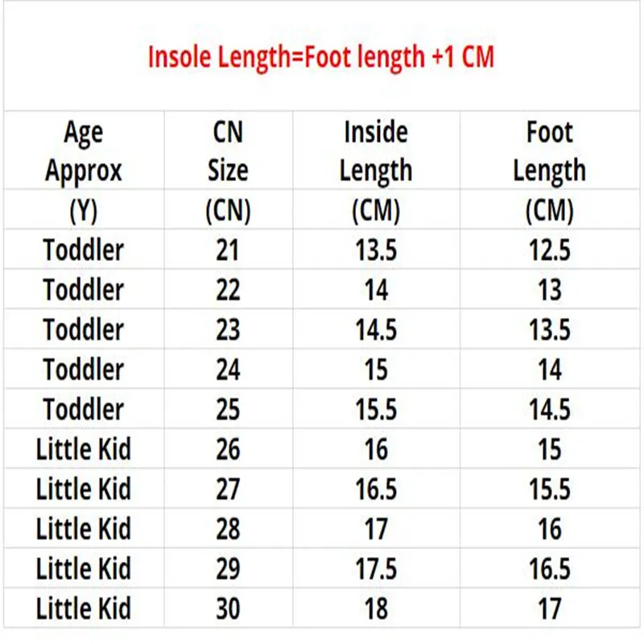Screen dimensions: 644x644
Task: Select the inside length 17.5 cell
Action: point(376,568)
